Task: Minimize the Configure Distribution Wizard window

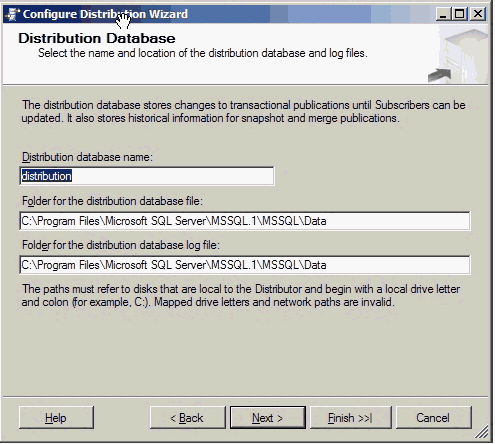Action: pos(443,14)
